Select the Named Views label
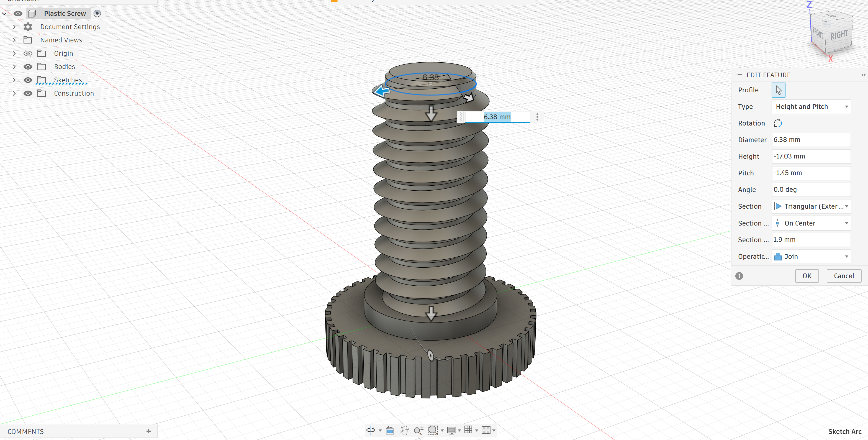This screenshot has height=440, width=868. coord(61,40)
